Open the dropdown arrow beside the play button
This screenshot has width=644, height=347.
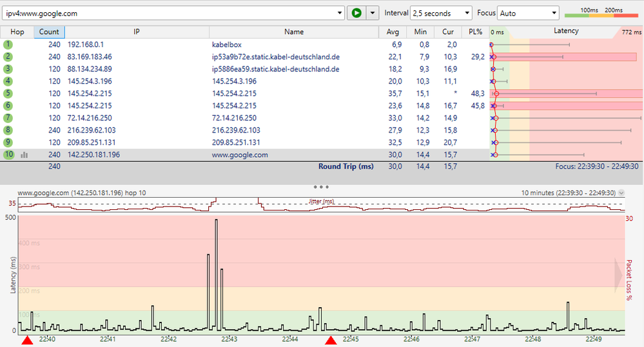pyautogui.click(x=371, y=13)
